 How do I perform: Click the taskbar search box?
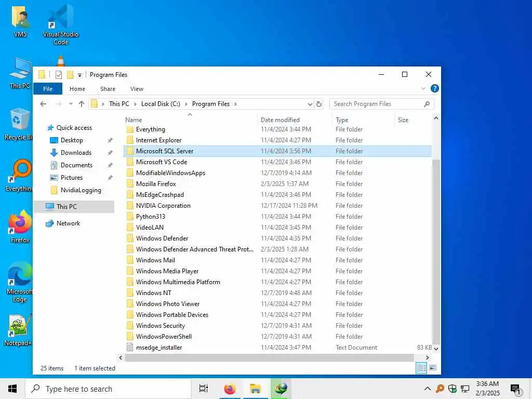click(108, 389)
